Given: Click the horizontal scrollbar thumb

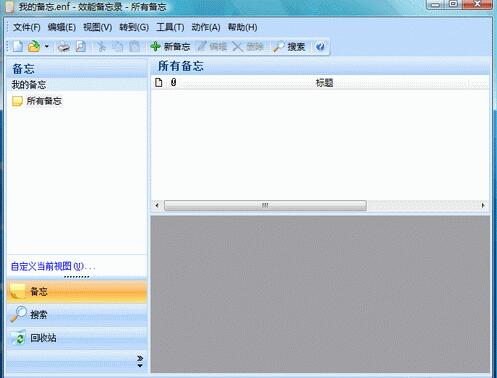Looking at the screenshot, I should 265,205.
